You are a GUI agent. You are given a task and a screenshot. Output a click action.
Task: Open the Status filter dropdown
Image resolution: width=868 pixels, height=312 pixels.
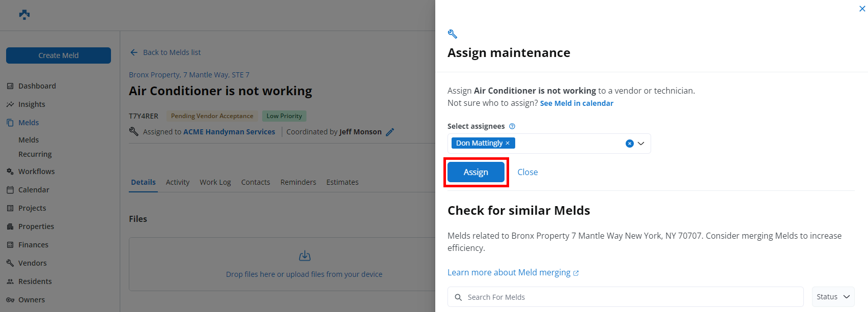(x=833, y=297)
